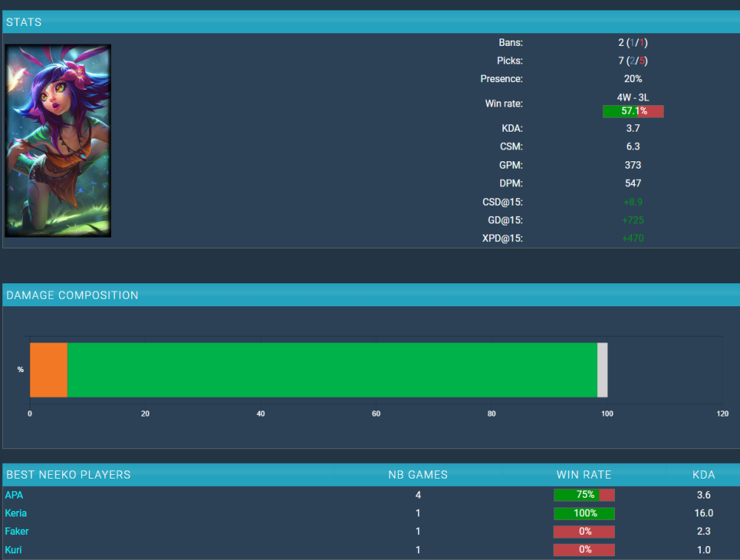Click the green segment of damage bar
The width and height of the screenshot is (740, 560).
[332, 370]
